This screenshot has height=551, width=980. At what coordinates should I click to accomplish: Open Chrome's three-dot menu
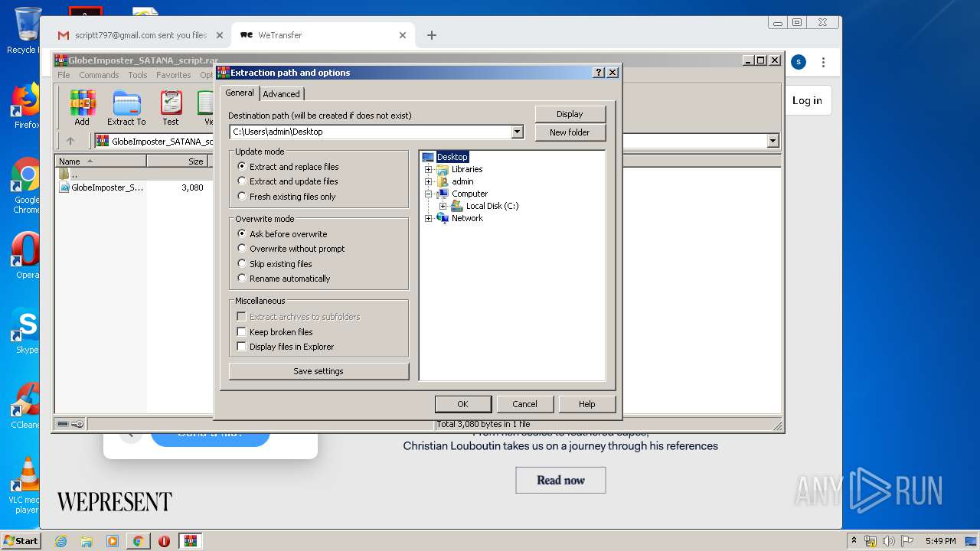[x=823, y=62]
